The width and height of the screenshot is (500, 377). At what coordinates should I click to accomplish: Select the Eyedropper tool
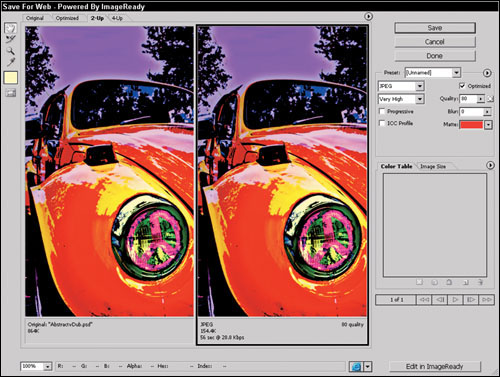pyautogui.click(x=11, y=62)
